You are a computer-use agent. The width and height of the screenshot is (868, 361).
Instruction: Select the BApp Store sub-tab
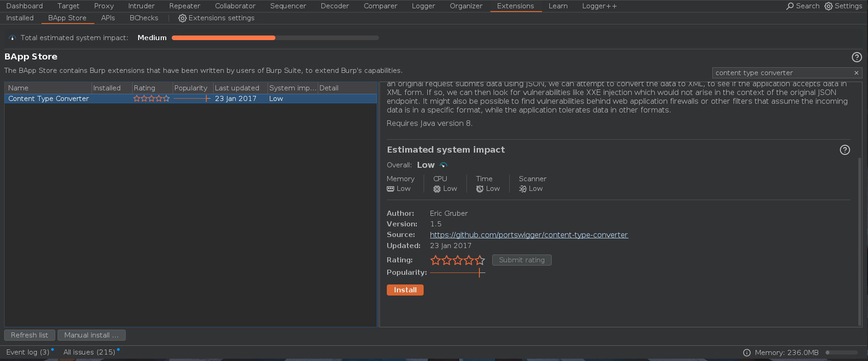point(67,18)
